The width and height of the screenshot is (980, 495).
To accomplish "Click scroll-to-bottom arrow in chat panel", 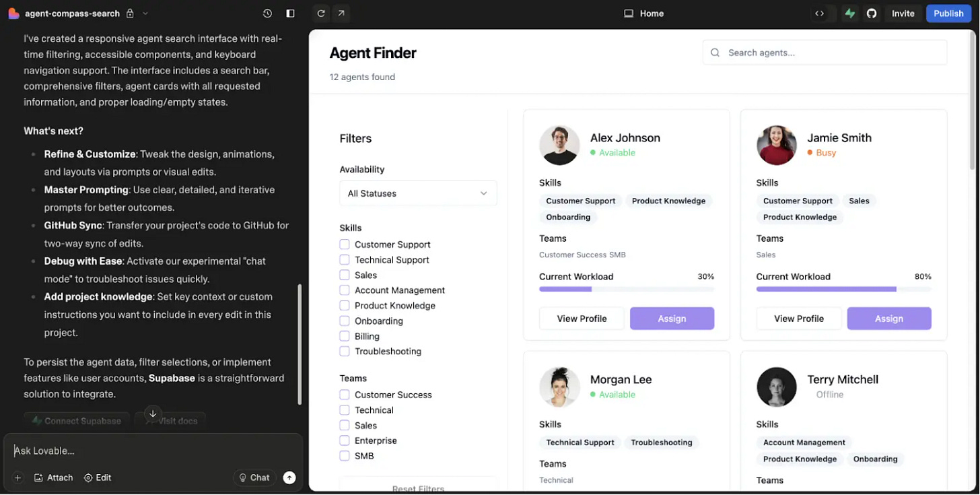I will point(153,414).
